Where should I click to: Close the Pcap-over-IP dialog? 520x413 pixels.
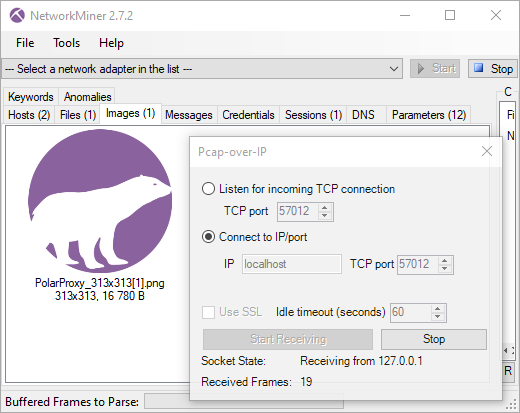[487, 151]
